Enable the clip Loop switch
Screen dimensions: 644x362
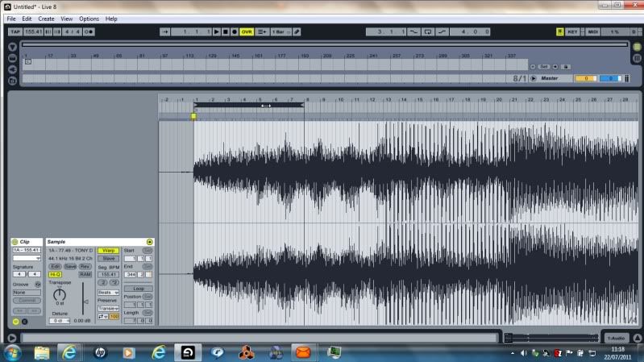[x=138, y=288]
